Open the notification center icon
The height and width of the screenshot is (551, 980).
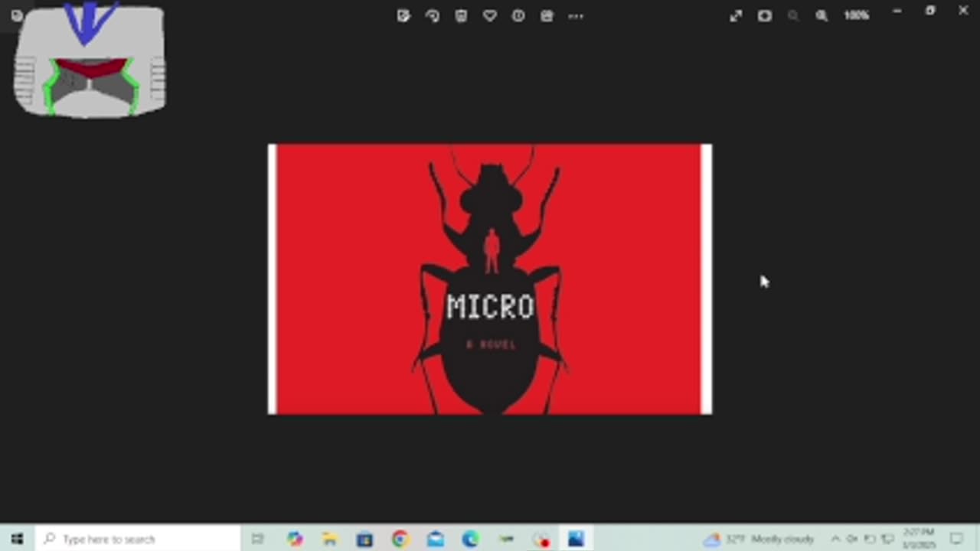956,539
